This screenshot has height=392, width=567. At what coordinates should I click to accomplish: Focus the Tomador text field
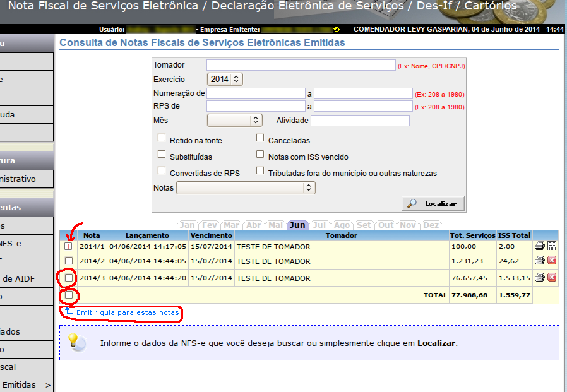click(301, 65)
